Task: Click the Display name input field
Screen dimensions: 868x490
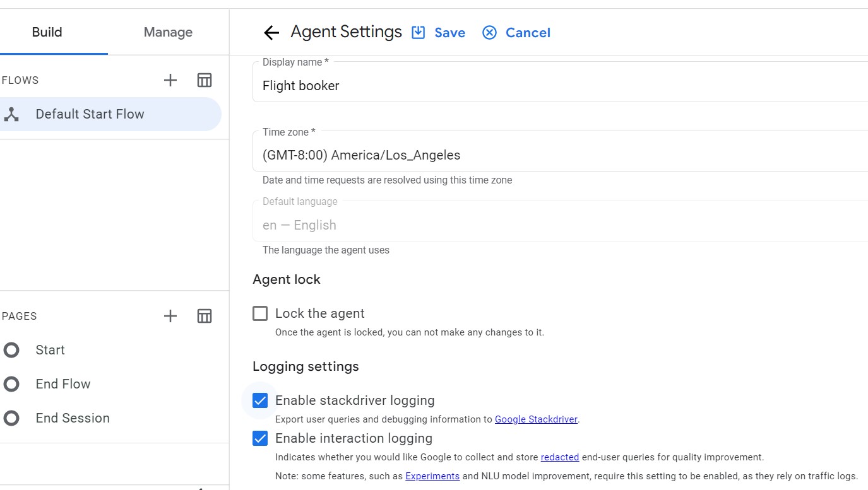Action: 560,82
